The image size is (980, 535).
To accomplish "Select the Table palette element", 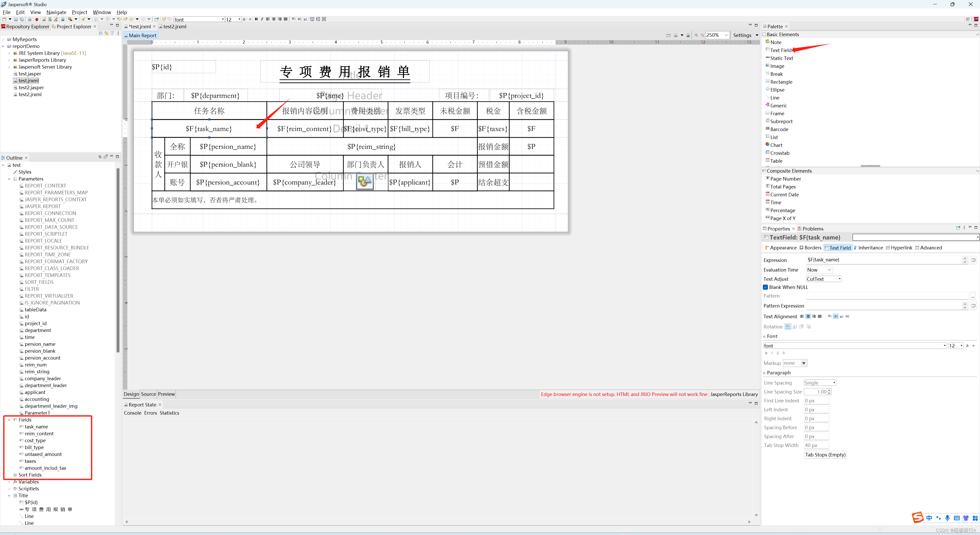I will click(x=774, y=161).
